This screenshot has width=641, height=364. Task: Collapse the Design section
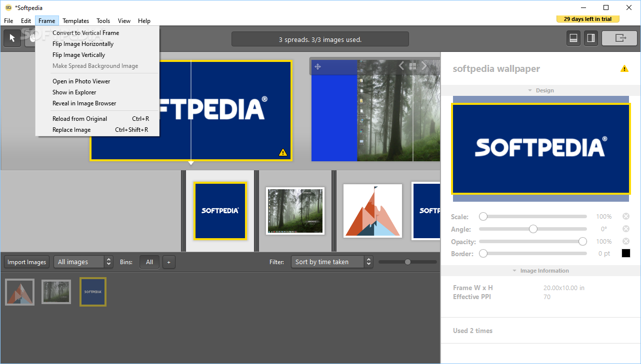[x=541, y=90]
